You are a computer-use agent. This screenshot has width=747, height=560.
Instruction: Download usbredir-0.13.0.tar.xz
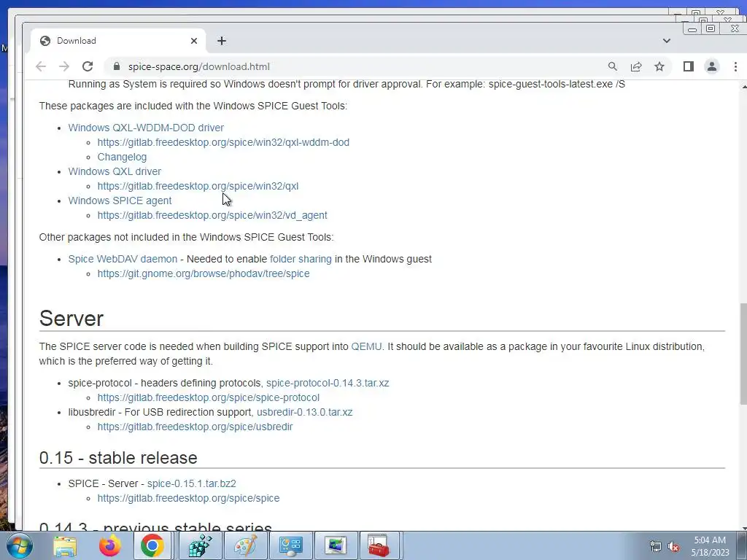point(304,413)
